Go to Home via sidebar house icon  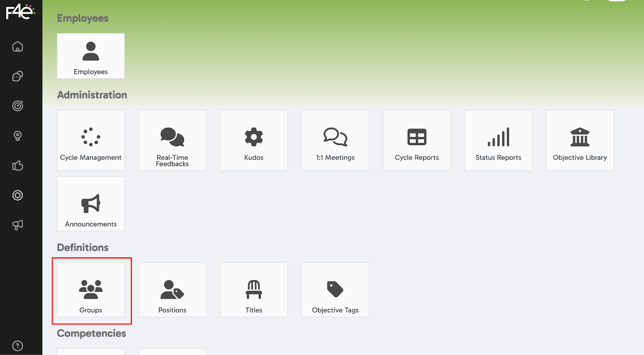(x=18, y=47)
